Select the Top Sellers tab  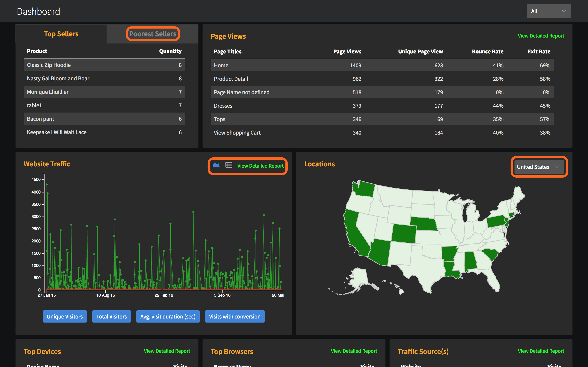[x=61, y=34]
